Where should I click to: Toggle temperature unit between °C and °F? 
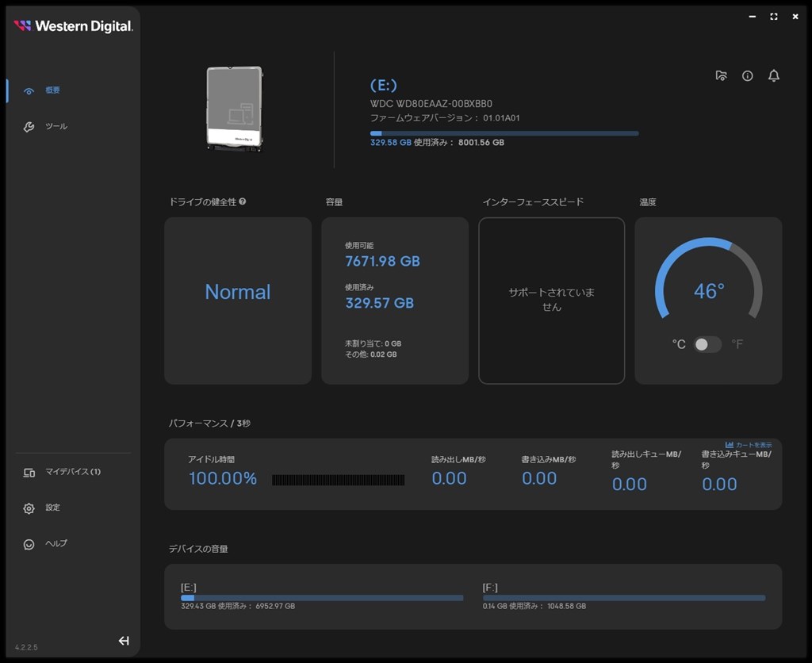pos(707,344)
